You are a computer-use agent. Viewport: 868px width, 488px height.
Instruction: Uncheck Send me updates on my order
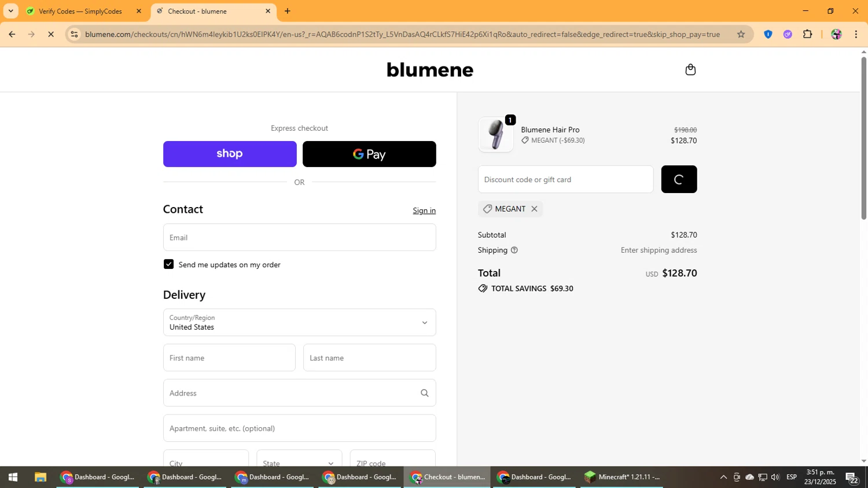click(168, 264)
